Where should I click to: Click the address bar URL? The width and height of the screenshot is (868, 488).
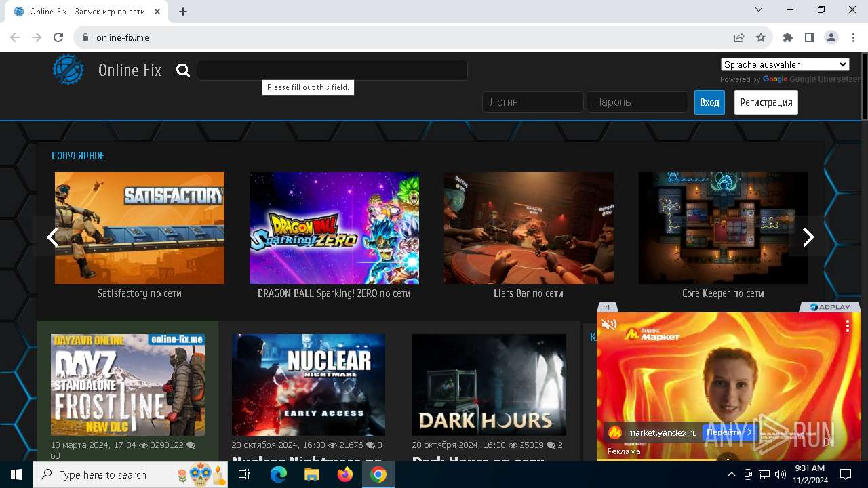tap(123, 37)
